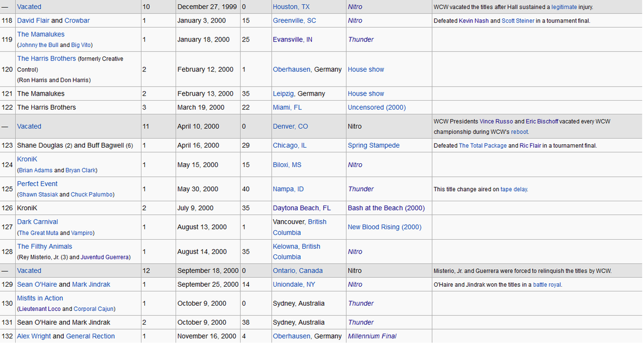The width and height of the screenshot is (644, 346).
Task: Follow the Chicago, IL link
Action: pos(290,145)
